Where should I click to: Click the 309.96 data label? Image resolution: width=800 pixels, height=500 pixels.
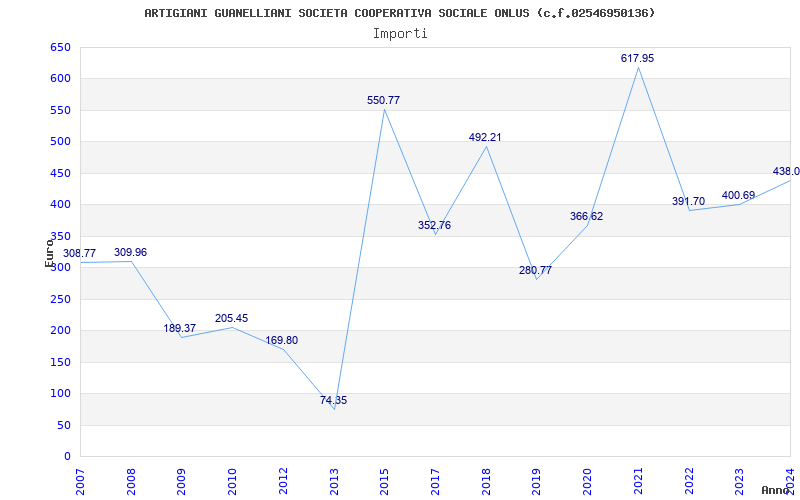(130, 253)
